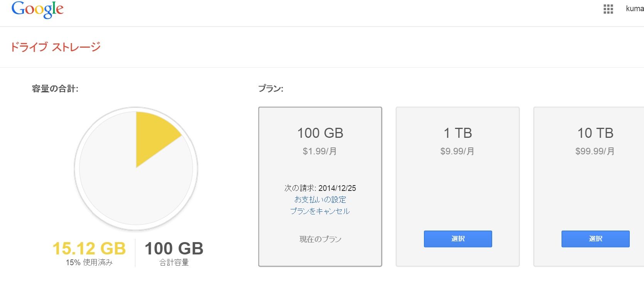Click the $99.99/月 price text
Viewport: 644px width, 286px height.
coord(595,151)
